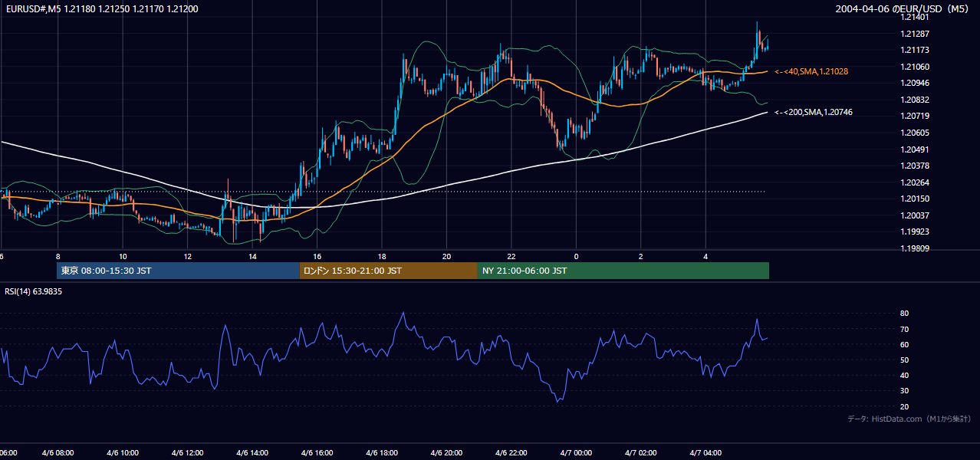This screenshot has width=980, height=460.
Task: Click price axis value 1.19923
Action: click(914, 232)
